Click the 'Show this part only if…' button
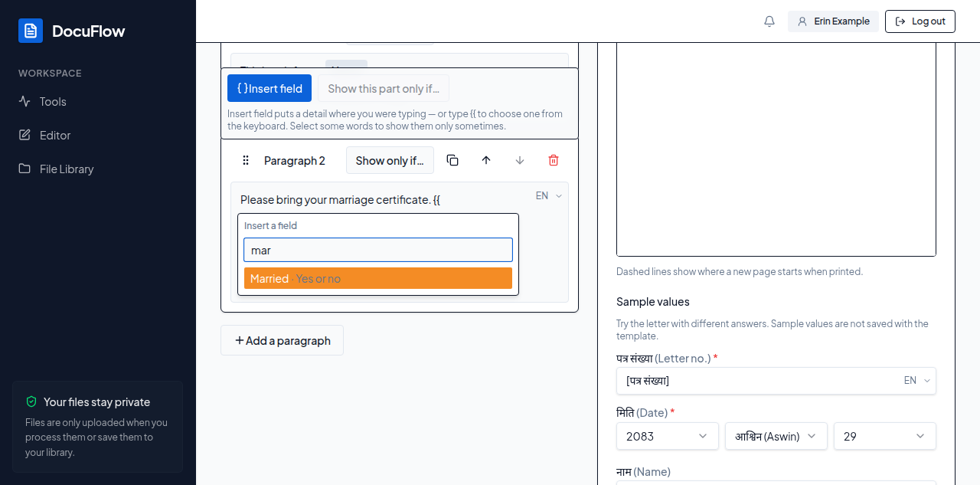Screen dimensions: 980x485 click(384, 88)
